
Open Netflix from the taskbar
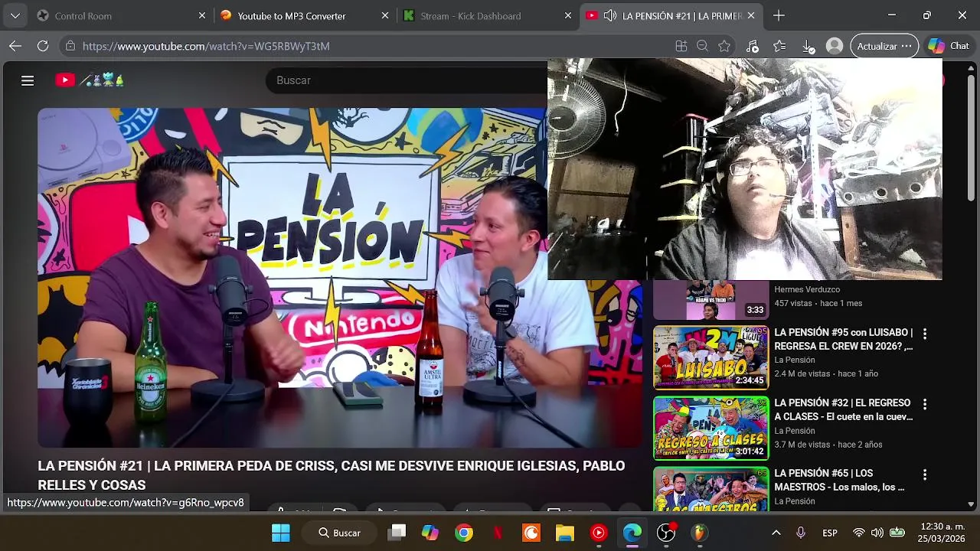498,533
